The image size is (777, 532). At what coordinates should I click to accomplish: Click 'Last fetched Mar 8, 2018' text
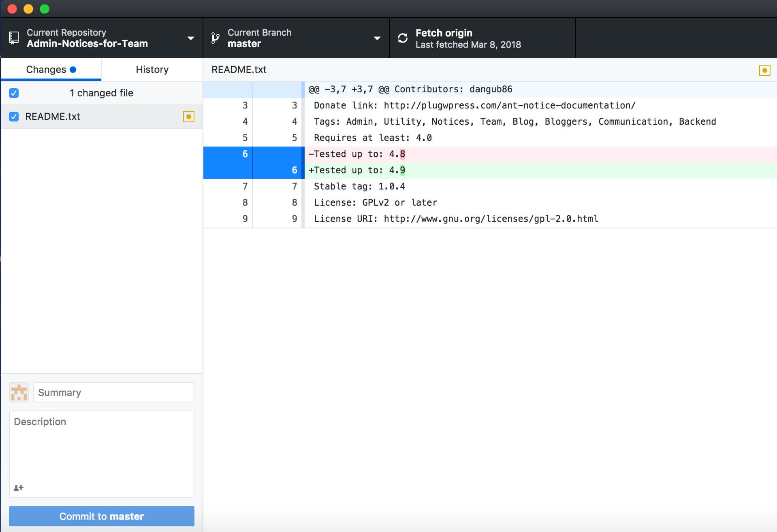468,45
